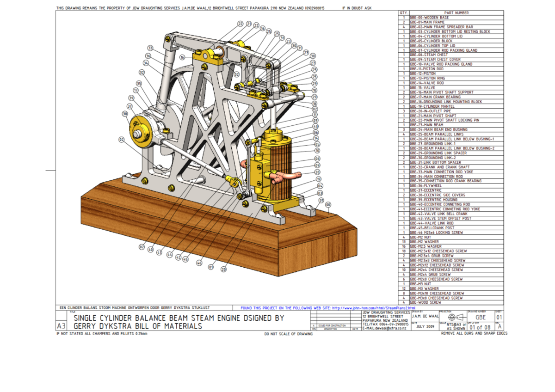
Task: Click balloon 23 for the main beam
Action: click(289, 41)
